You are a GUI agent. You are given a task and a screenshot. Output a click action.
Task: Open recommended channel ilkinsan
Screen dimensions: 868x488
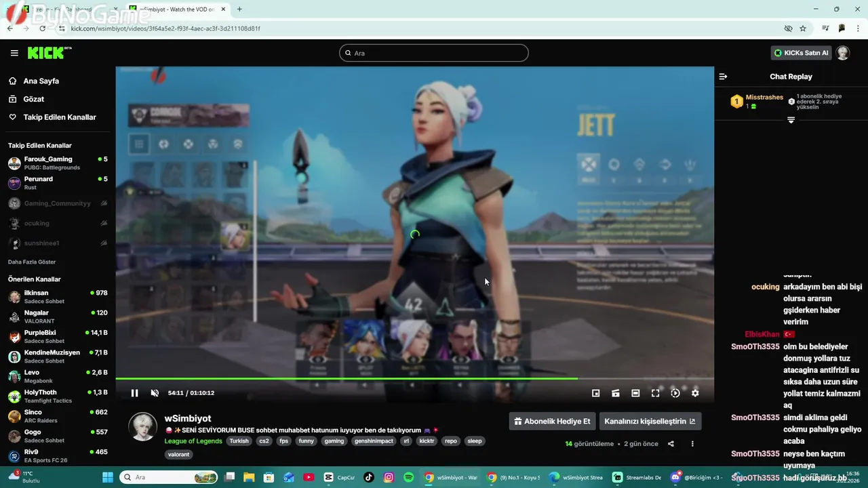coord(58,297)
